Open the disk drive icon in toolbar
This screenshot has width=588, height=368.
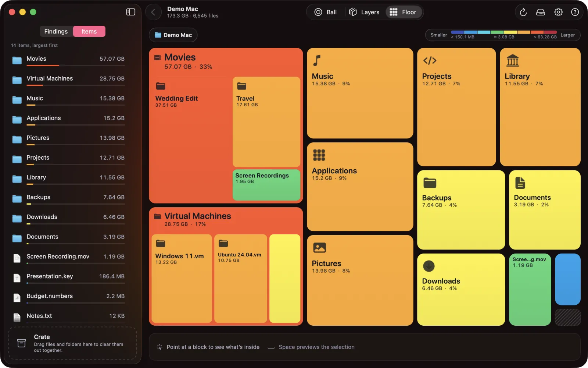(541, 12)
